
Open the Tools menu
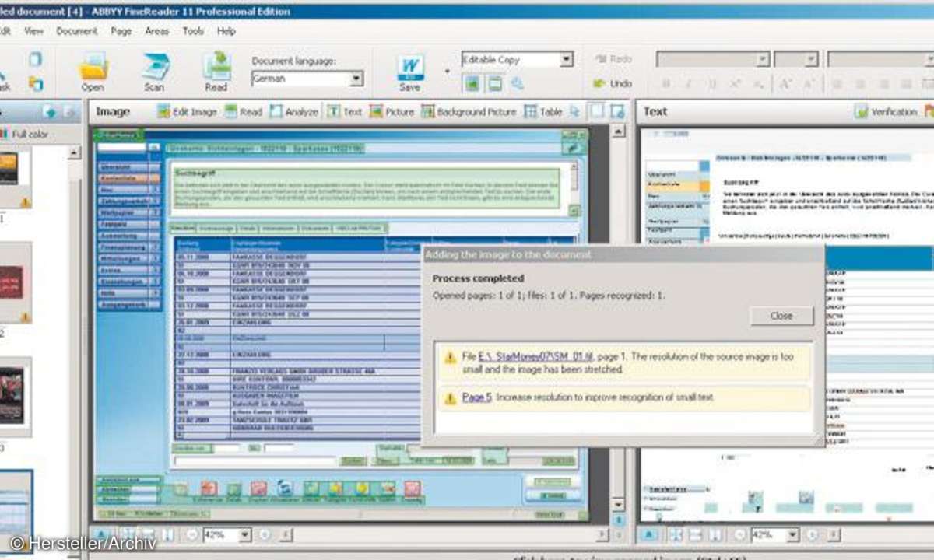pos(193,31)
